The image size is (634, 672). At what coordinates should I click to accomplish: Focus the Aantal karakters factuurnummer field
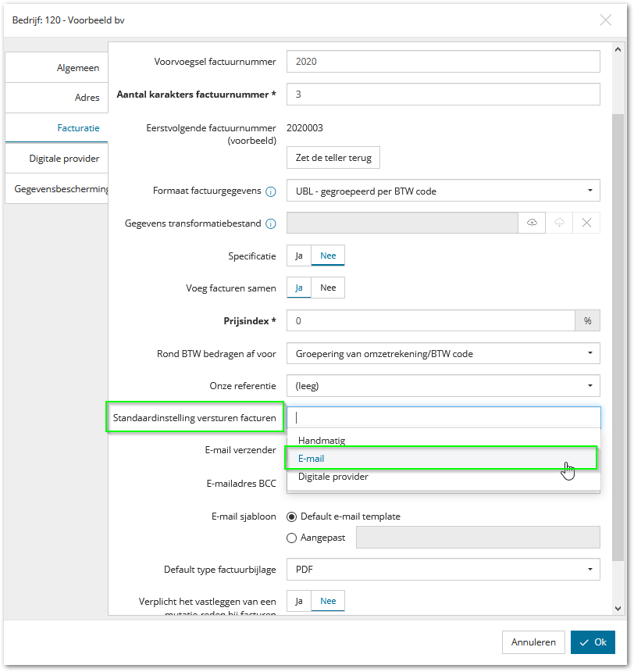point(443,94)
